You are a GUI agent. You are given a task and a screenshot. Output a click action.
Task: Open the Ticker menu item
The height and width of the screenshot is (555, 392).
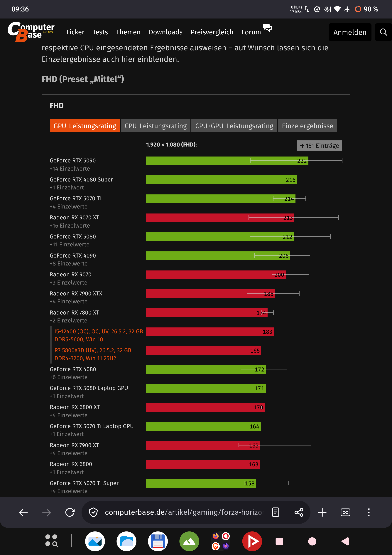[x=75, y=32]
